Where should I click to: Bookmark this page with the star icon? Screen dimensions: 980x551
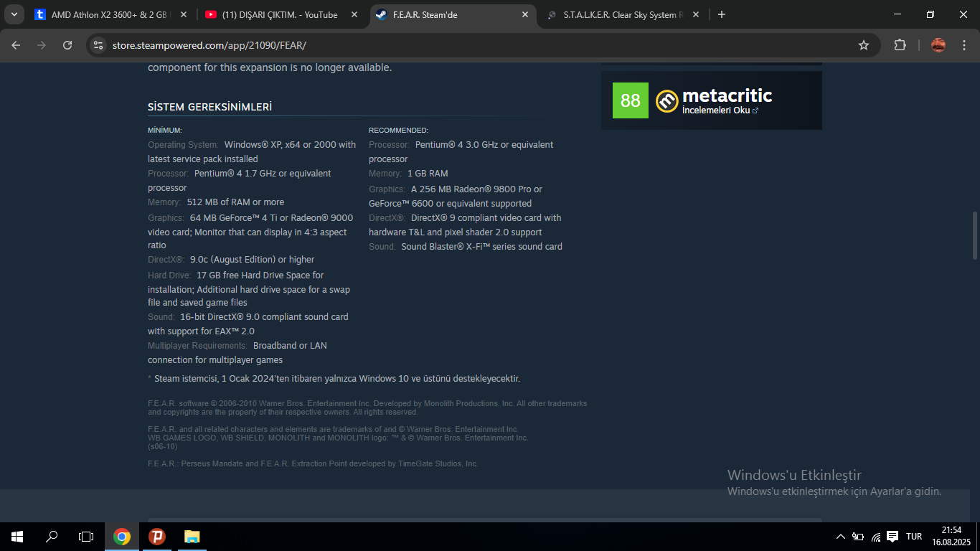point(864,45)
